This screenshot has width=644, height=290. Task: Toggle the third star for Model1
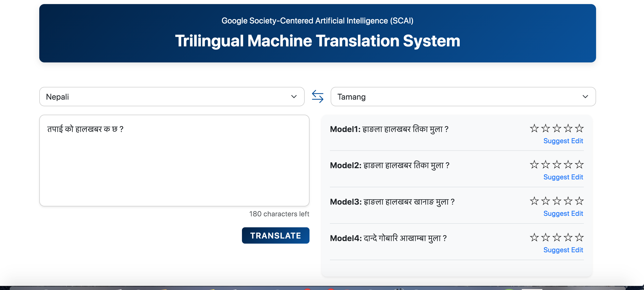557,129
